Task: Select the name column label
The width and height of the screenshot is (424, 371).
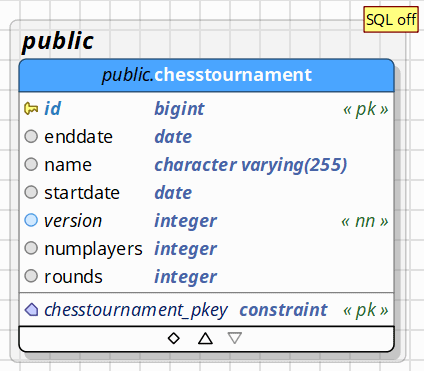Action: pos(68,165)
